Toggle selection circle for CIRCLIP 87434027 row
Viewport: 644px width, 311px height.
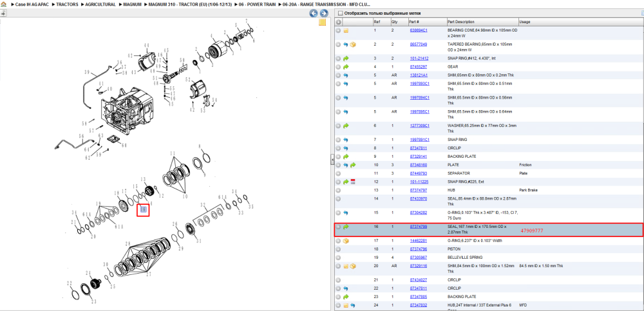[338, 280]
